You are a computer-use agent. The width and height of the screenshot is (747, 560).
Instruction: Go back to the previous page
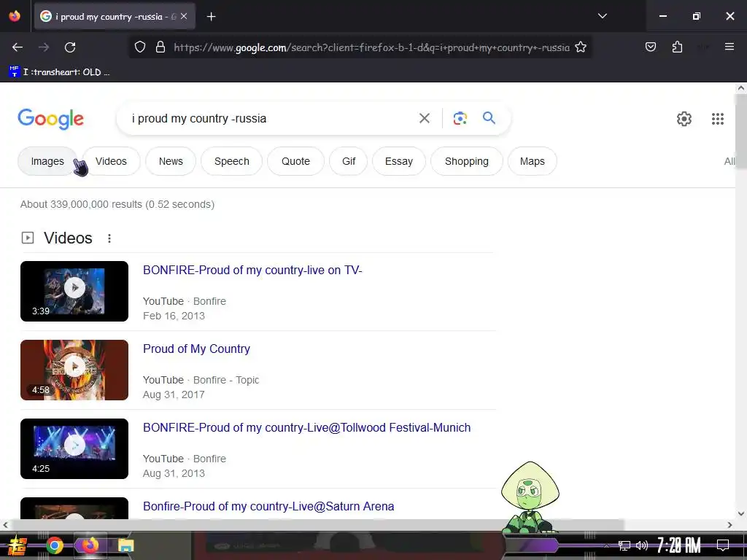click(18, 47)
